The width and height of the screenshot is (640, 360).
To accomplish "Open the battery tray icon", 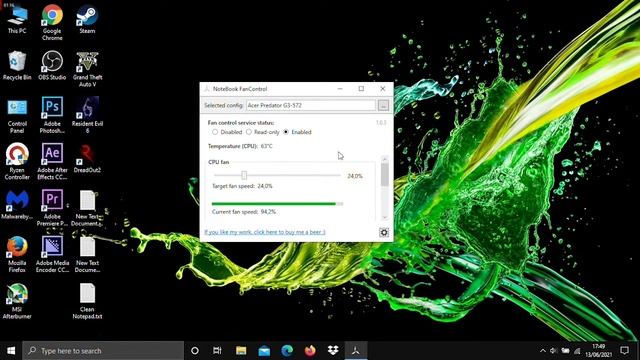I will tap(565, 351).
